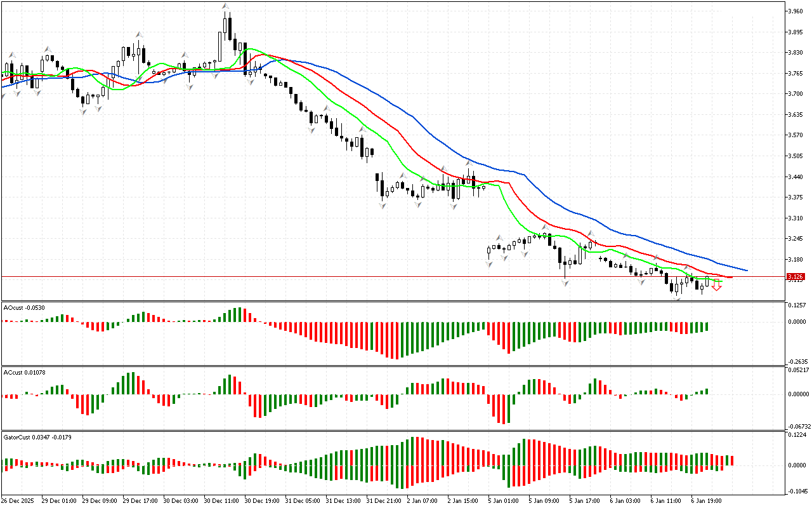812x508 pixels.
Task: Click the 26 Dec 2025 date label
Action: pos(17,500)
